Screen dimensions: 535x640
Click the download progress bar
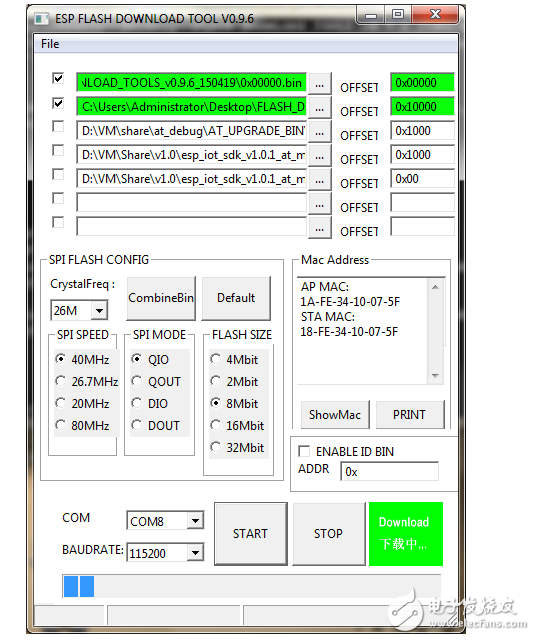252,586
